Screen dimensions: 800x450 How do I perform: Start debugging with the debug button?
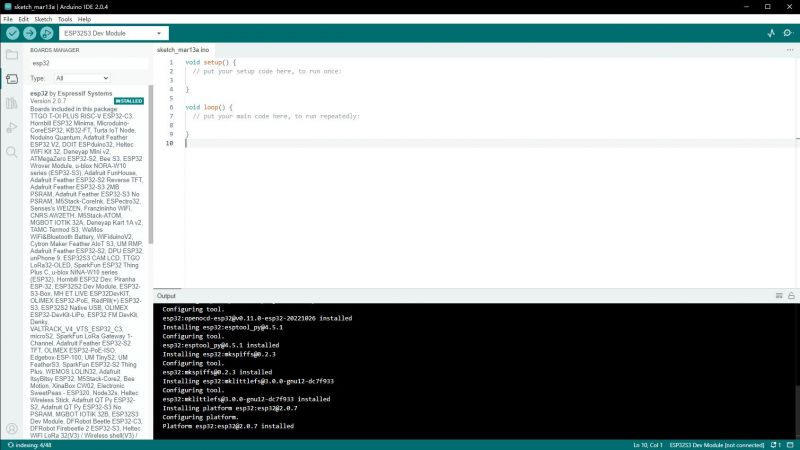pyautogui.click(x=46, y=33)
